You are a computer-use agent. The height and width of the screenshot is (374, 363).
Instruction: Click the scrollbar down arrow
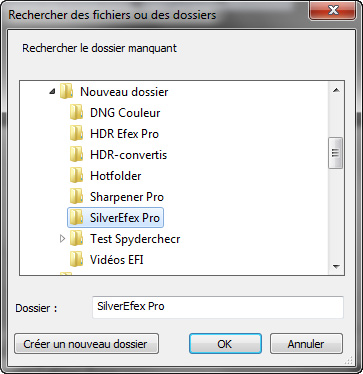[x=336, y=266]
